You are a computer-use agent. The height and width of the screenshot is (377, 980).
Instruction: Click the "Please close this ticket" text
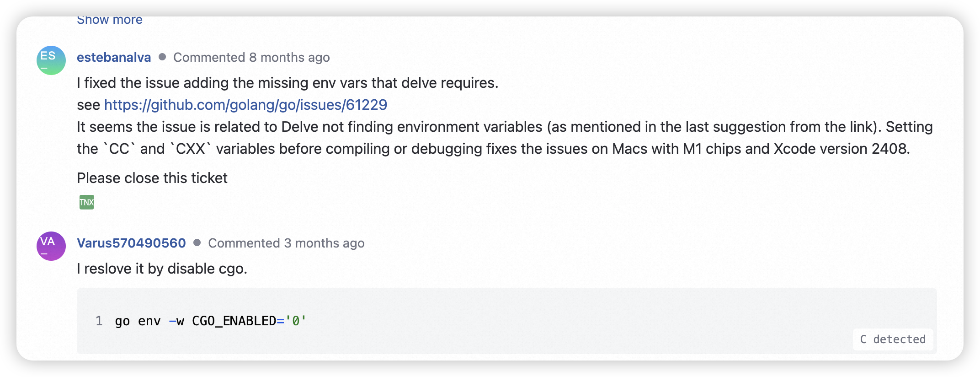point(152,178)
